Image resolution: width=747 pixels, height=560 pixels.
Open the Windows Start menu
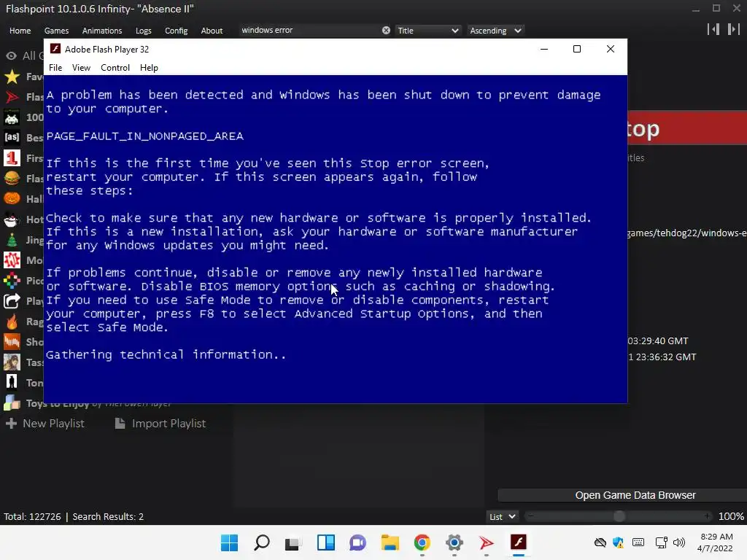tap(229, 542)
